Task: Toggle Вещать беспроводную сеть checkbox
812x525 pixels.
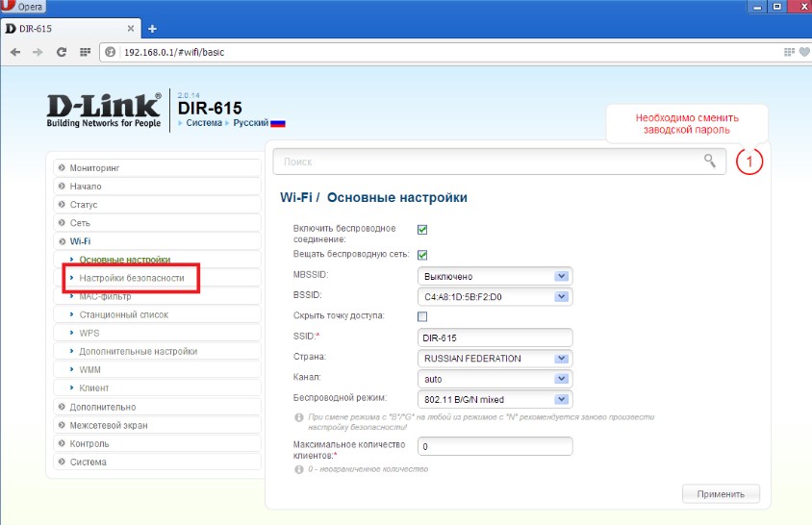Action: (x=422, y=255)
